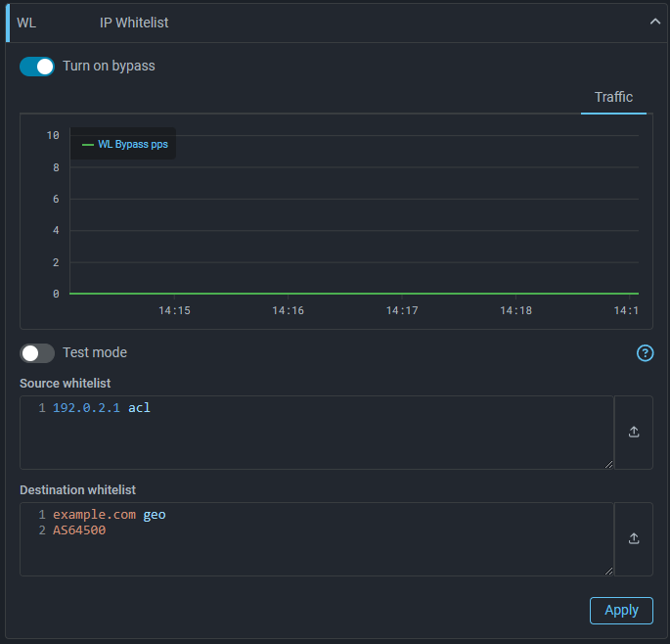Click the IP Whitelist header title
The height and width of the screenshot is (644, 670).
click(x=134, y=23)
